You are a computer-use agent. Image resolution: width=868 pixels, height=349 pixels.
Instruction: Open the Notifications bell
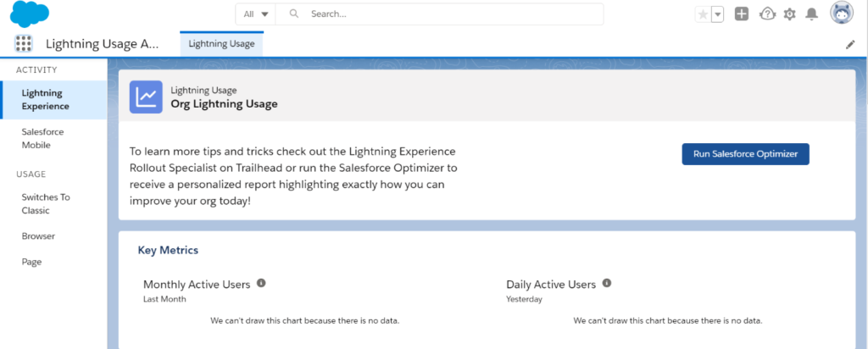(811, 14)
